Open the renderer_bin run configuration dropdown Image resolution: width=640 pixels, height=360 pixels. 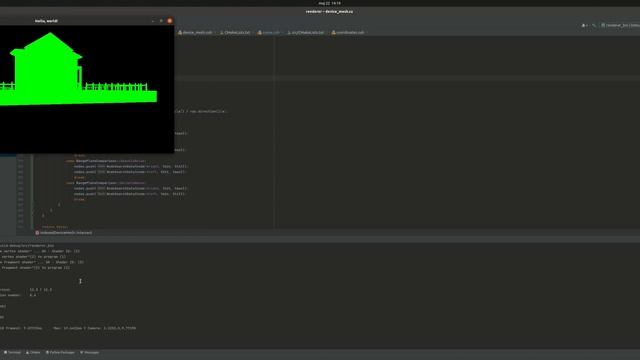pyautogui.click(x=620, y=25)
